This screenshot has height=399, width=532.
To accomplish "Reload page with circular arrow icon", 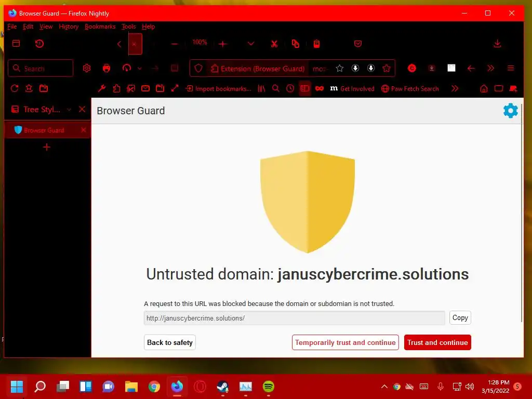I will coord(14,88).
